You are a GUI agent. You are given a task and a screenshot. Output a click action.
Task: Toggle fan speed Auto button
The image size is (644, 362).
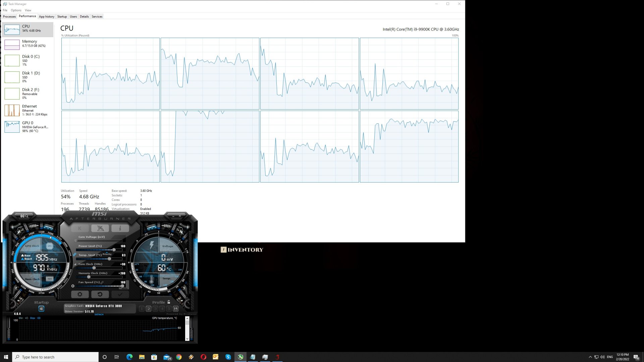click(x=125, y=288)
